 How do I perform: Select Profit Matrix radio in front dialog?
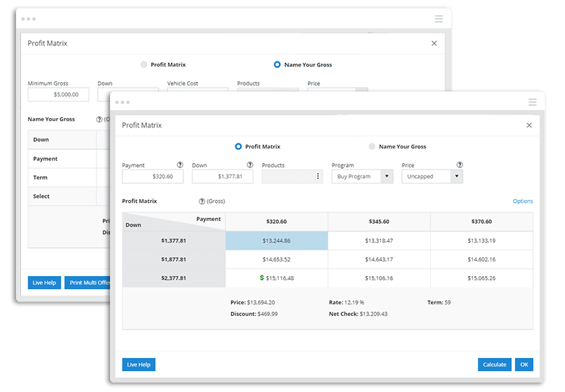238,146
